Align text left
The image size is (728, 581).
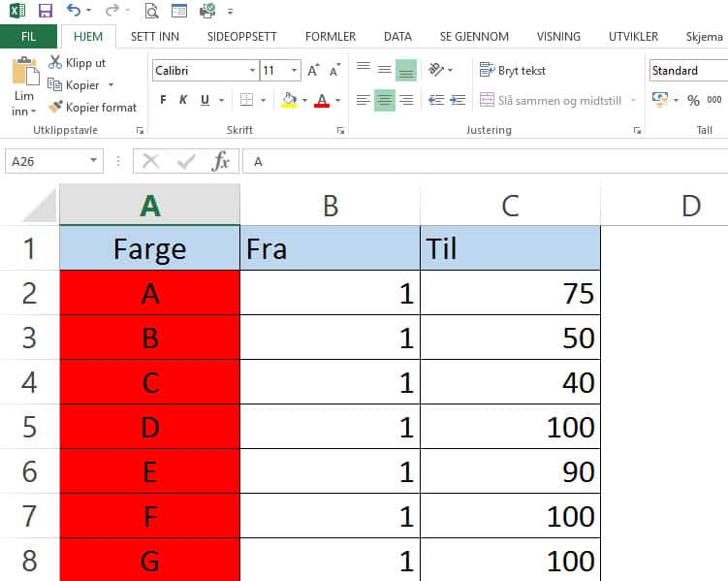point(364,100)
